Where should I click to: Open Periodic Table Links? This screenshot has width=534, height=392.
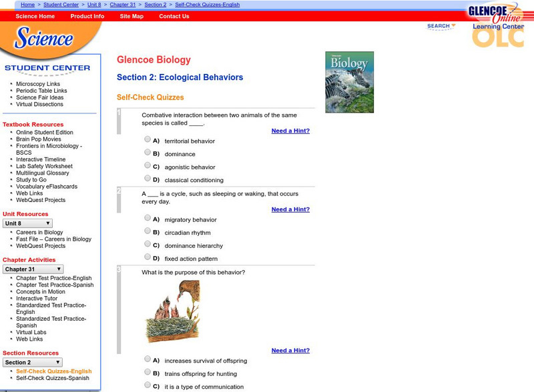tap(41, 91)
